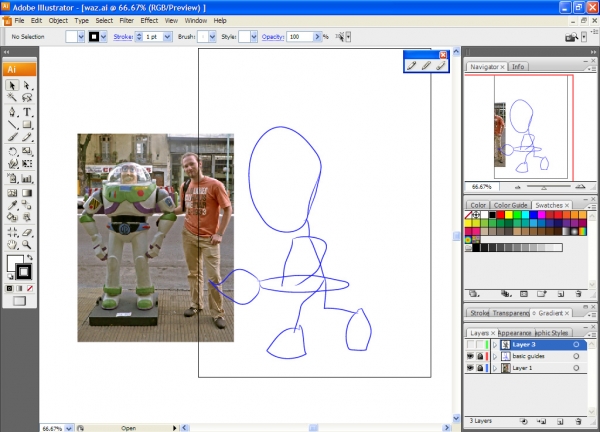Toggle lock box for Layer 3
The image size is (600, 432).
480,345
